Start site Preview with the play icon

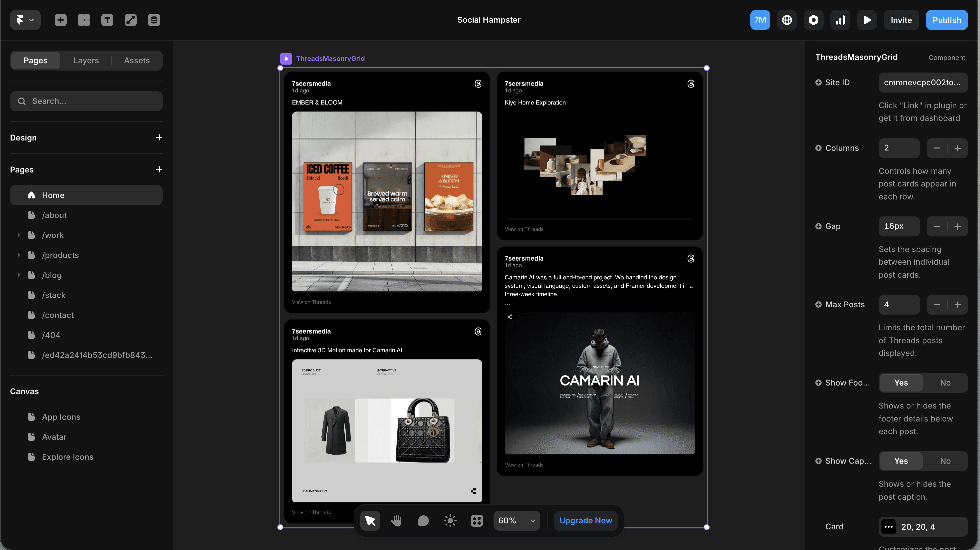(867, 20)
